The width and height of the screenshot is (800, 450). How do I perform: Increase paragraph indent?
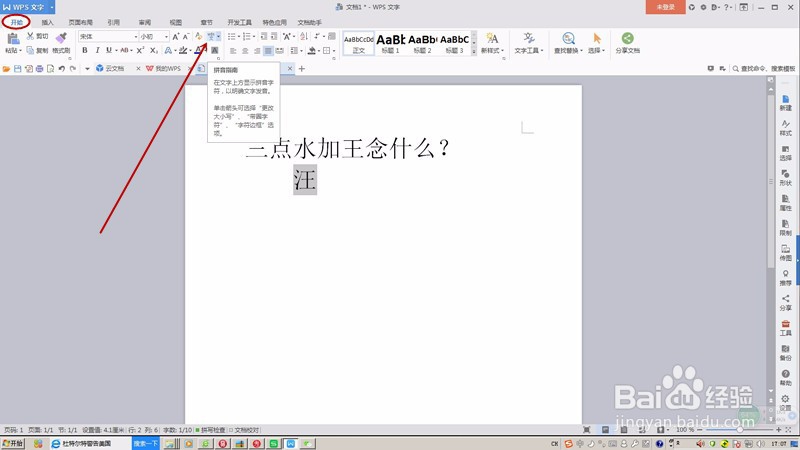pos(274,36)
